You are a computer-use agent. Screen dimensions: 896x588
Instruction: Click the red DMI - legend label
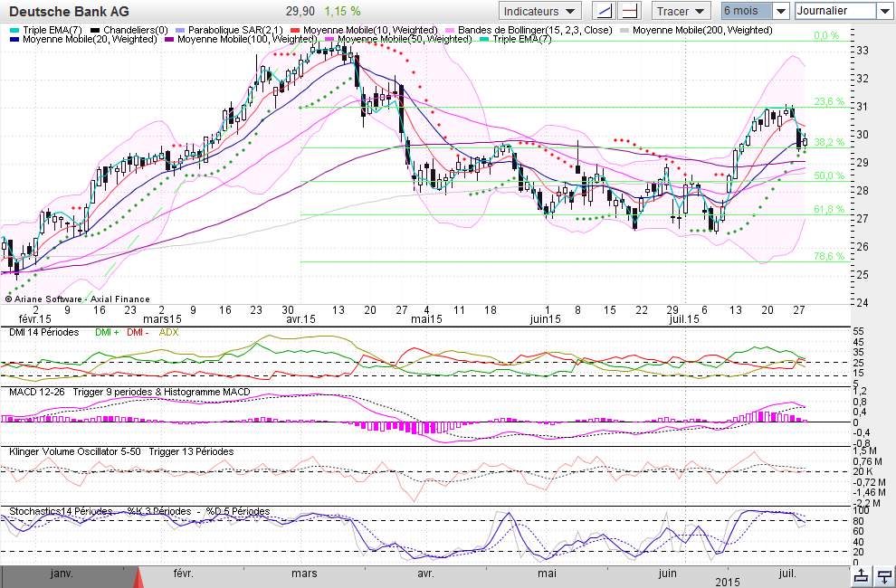(138, 332)
